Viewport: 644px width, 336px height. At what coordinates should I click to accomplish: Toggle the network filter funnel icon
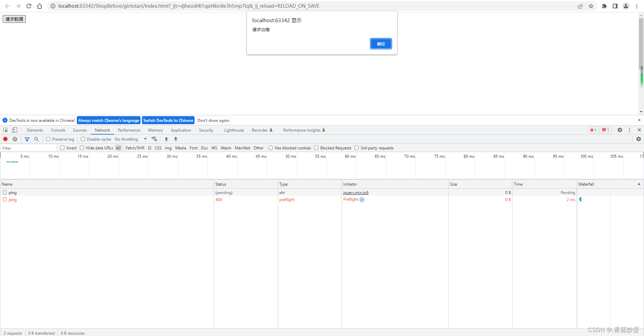27,139
